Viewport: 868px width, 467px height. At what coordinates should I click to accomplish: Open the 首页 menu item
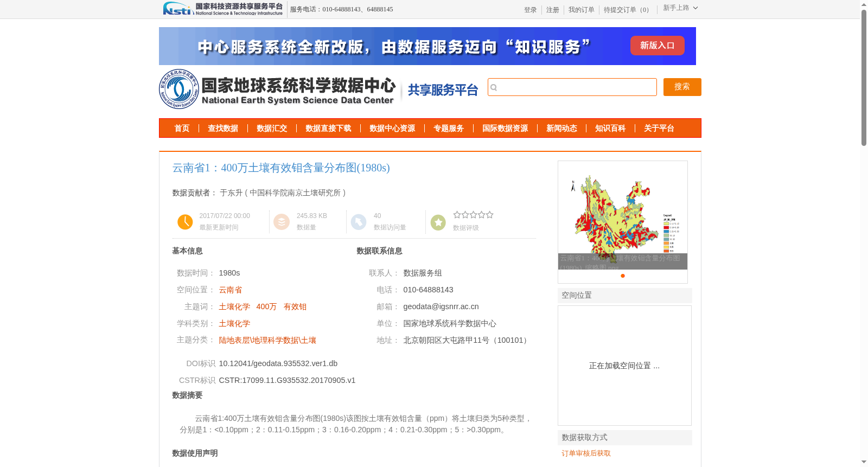tap(182, 128)
